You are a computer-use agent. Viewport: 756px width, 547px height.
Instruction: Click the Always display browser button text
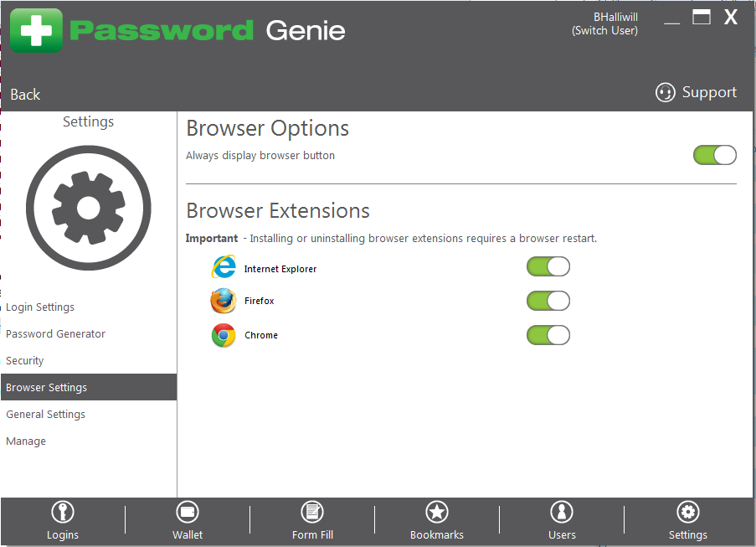(260, 156)
